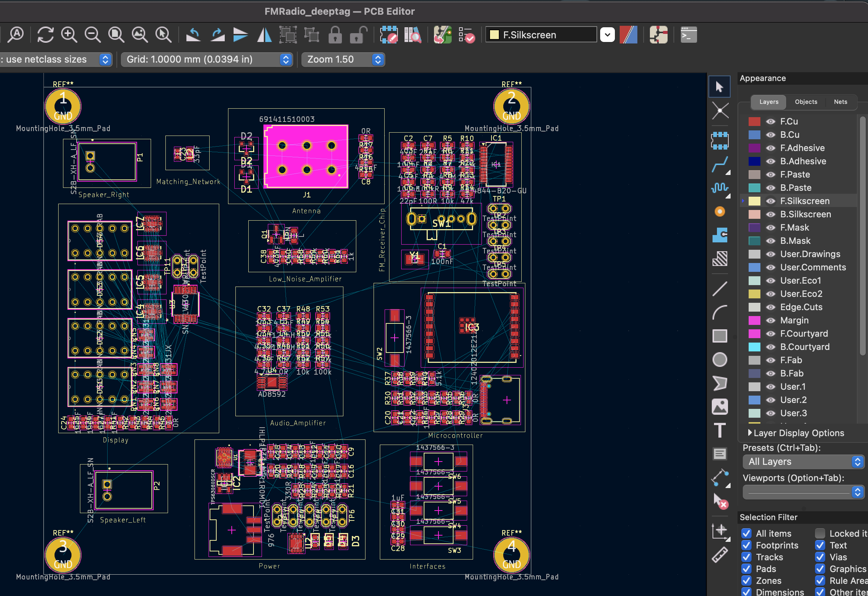Click the Zoom Out magnifier icon
868x596 pixels.
[x=92, y=35]
